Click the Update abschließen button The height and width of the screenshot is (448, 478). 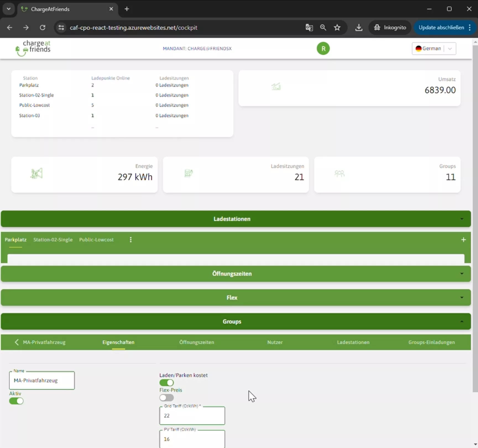(x=441, y=28)
